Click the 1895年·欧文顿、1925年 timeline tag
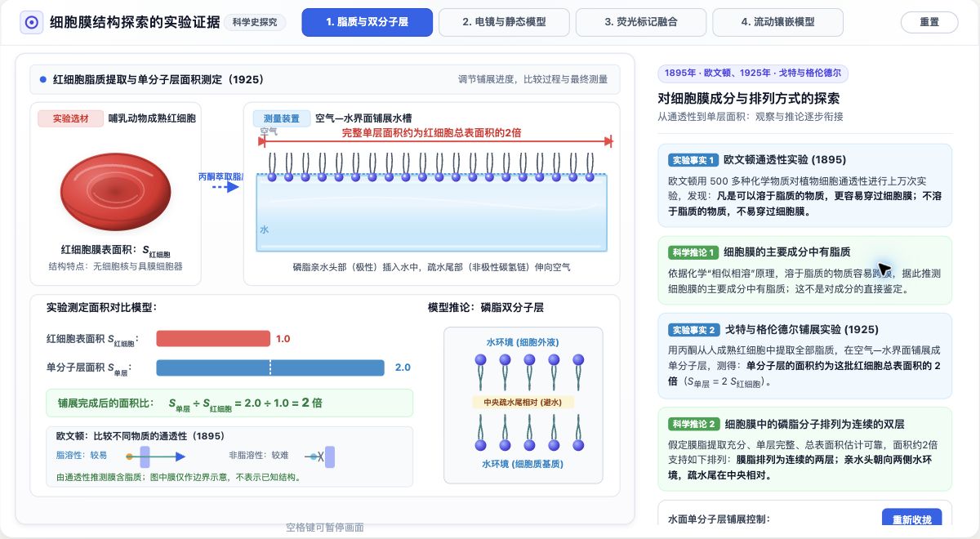This screenshot has width=980, height=539. pos(753,73)
